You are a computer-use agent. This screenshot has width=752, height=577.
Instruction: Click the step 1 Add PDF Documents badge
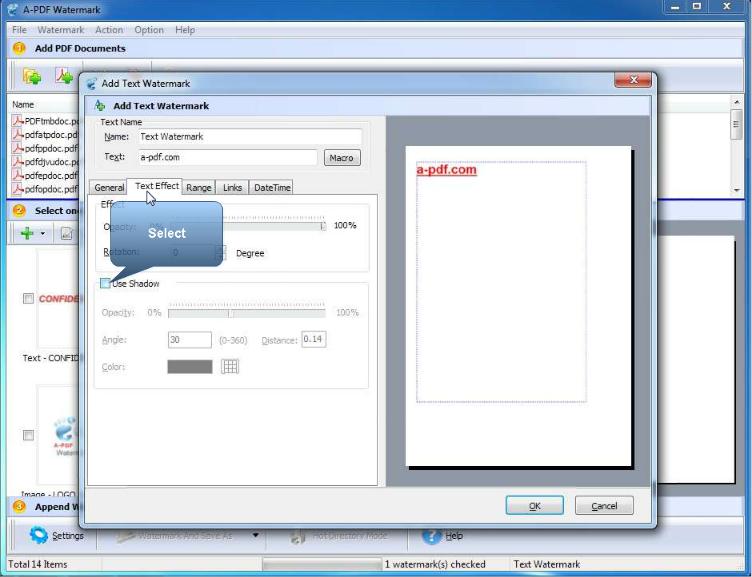coord(19,48)
